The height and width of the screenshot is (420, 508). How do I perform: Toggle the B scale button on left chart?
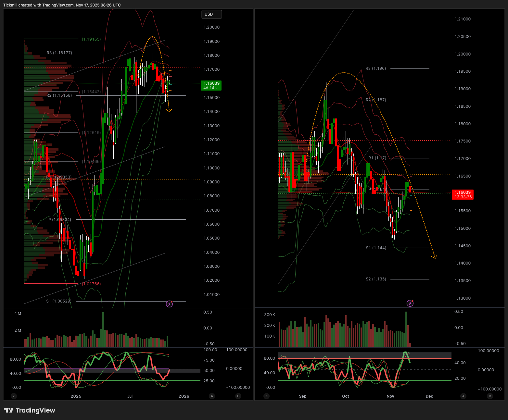(x=238, y=396)
